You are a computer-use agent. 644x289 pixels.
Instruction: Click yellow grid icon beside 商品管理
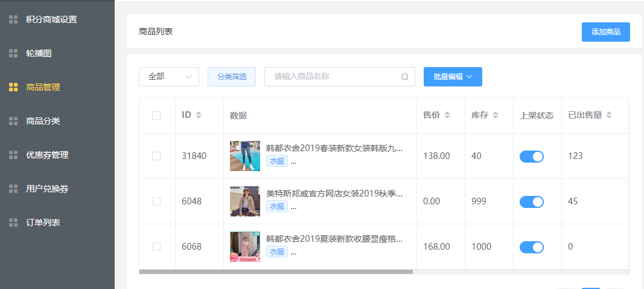(13, 87)
